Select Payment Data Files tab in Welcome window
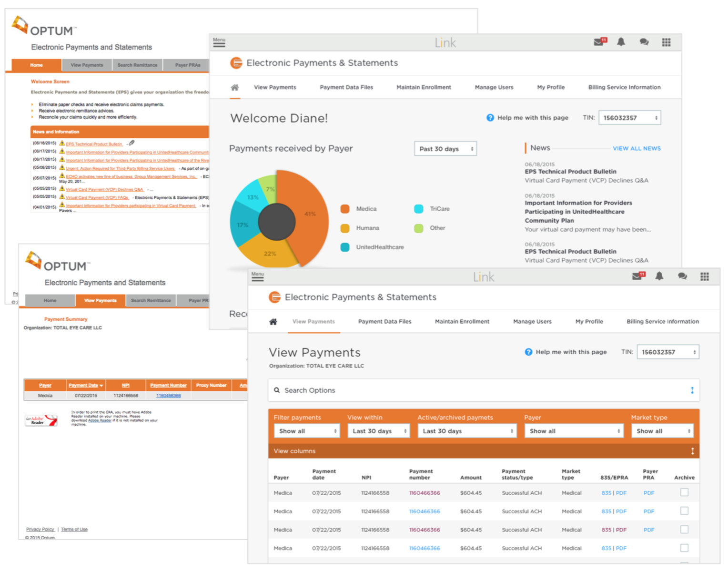Image resolution: width=728 pixels, height=572 pixels. tap(346, 87)
